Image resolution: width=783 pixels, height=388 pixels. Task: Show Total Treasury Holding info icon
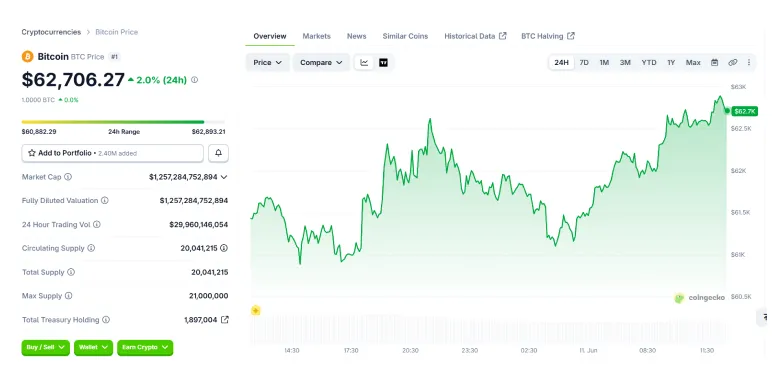click(x=106, y=320)
